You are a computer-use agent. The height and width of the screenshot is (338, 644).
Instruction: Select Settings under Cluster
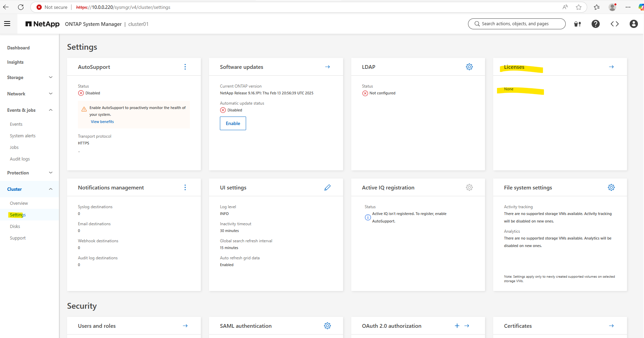point(18,215)
